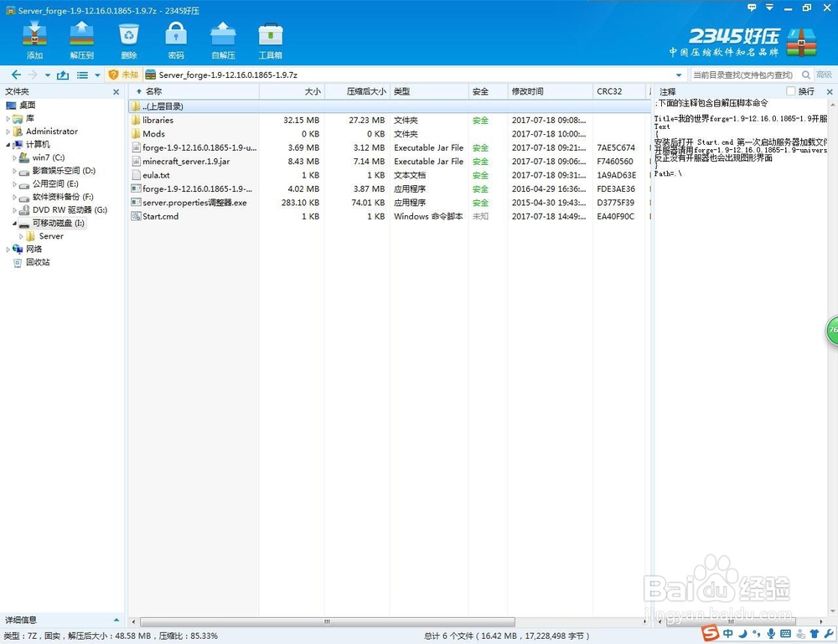Click the feedback speech bubble icon in title bar
This screenshot has width=838, height=644.
pyautogui.click(x=752, y=8)
